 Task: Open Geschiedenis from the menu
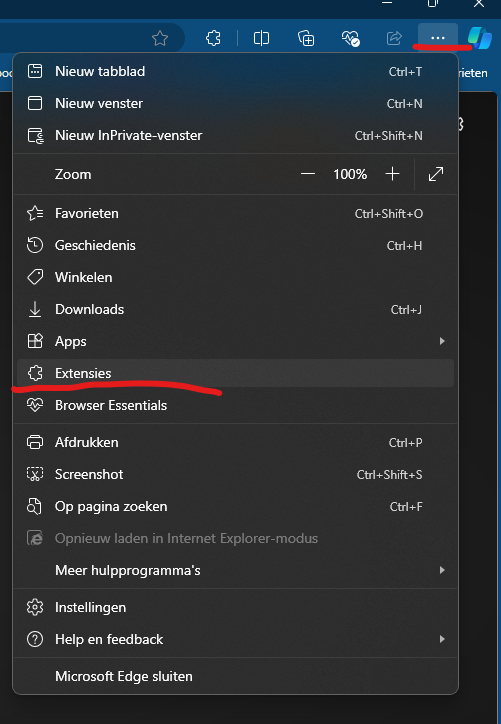click(235, 245)
